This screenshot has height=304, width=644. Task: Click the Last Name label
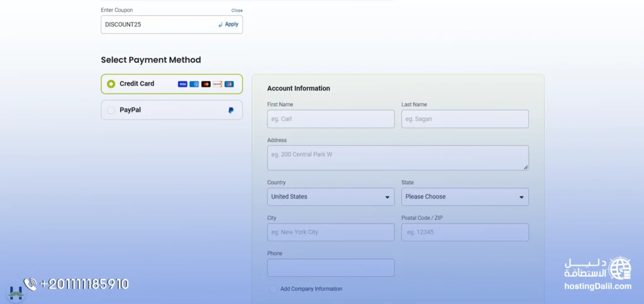pos(414,105)
